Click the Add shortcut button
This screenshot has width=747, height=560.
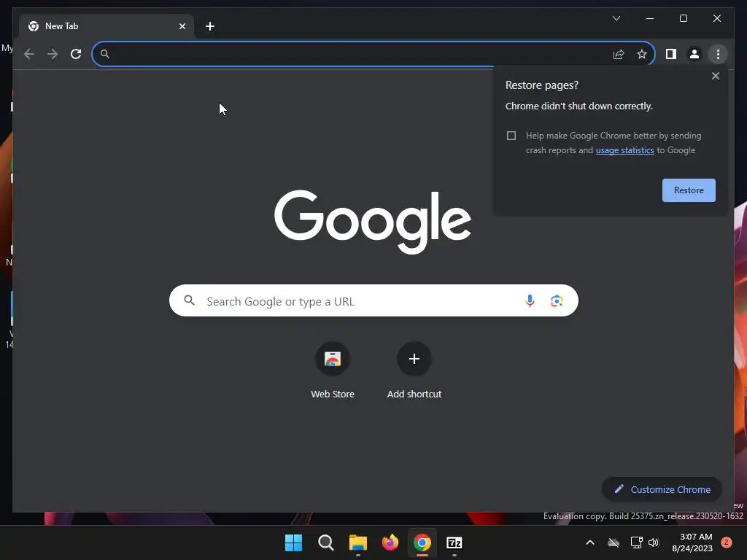click(x=414, y=370)
